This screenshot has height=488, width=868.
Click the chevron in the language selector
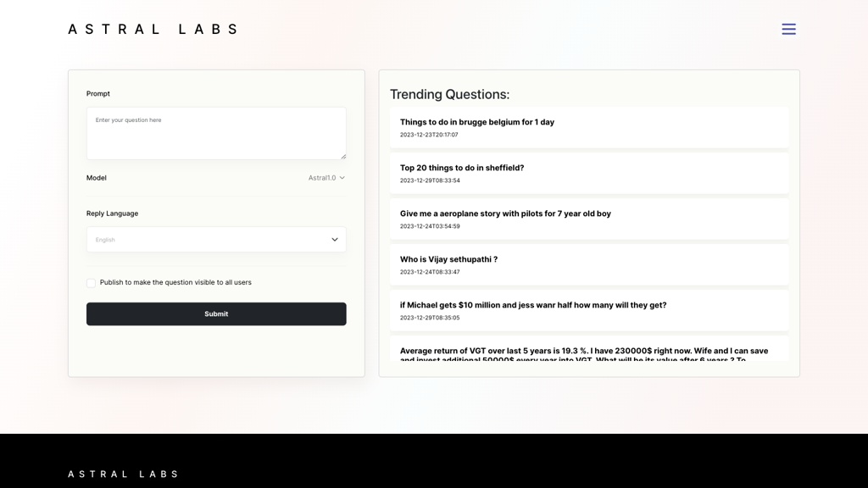point(334,239)
